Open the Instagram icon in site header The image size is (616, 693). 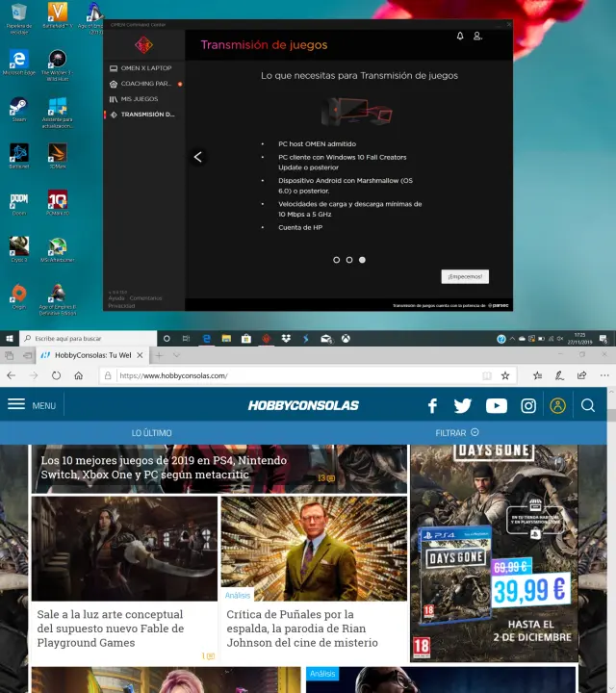click(528, 406)
